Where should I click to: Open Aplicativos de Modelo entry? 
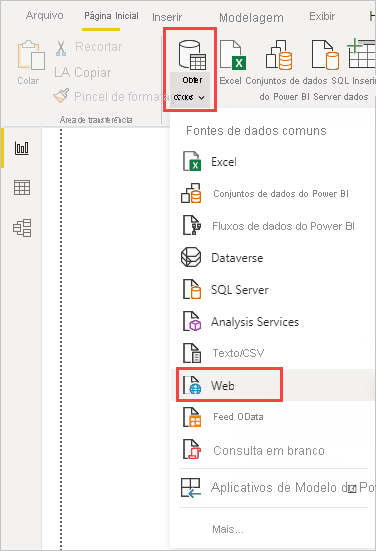(x=273, y=488)
